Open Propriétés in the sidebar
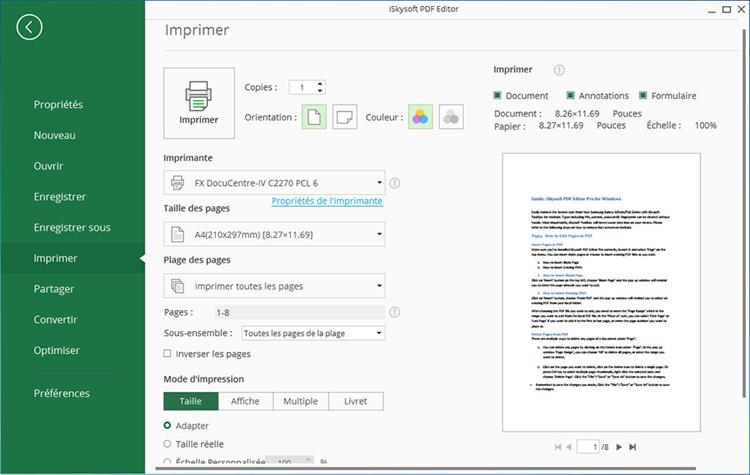The height and width of the screenshot is (475, 750). [x=58, y=104]
